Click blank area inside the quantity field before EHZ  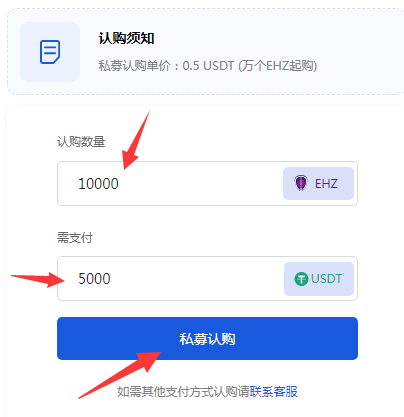click(x=200, y=184)
